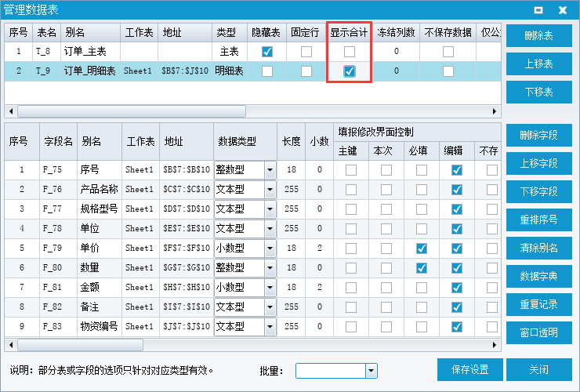The image size is (580, 392).
Task: Open data type dropdown for 产品名称 field
Action: click(270, 190)
